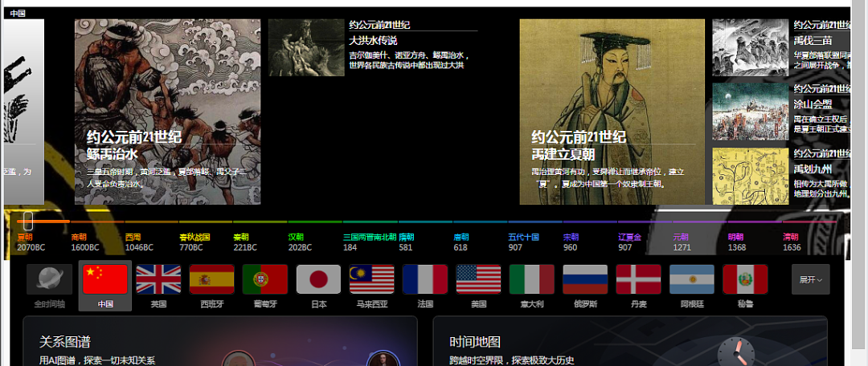Viewport: 868px width, 366px height.
Task: Select the Malaysia flag (马来西亚)
Action: tap(372, 279)
